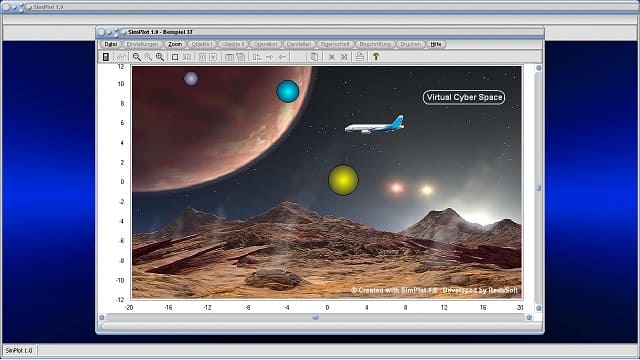Open the Operation menu
This screenshot has height=360, width=640.
point(265,44)
